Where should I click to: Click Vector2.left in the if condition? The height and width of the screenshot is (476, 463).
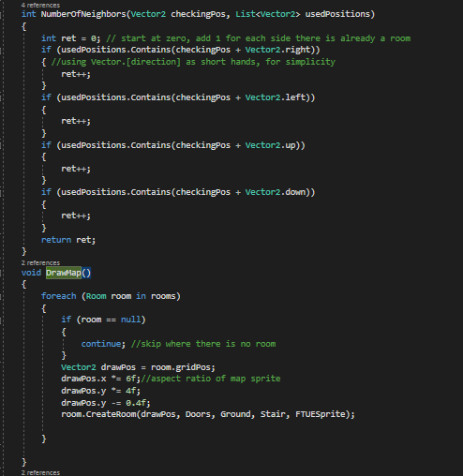(276, 97)
